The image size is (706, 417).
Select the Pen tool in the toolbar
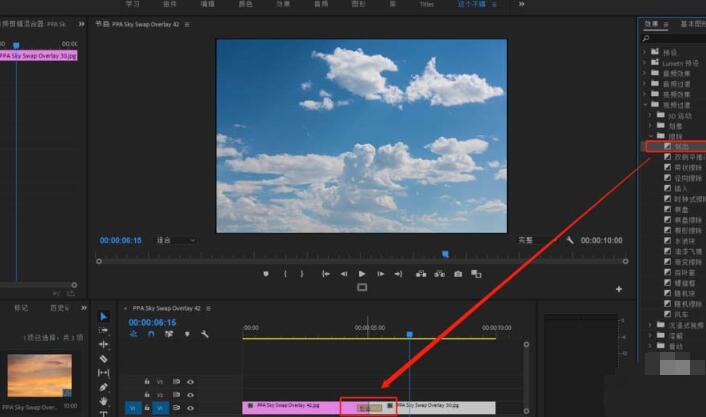point(104,387)
